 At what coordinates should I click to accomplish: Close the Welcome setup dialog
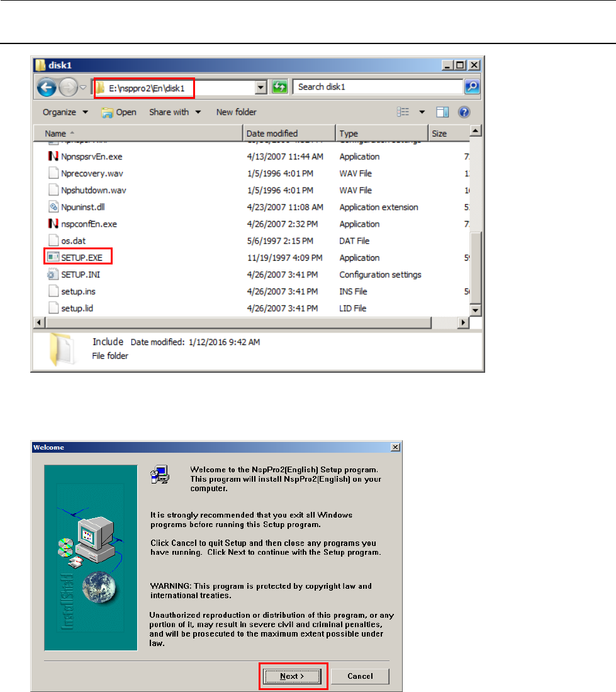click(396, 447)
